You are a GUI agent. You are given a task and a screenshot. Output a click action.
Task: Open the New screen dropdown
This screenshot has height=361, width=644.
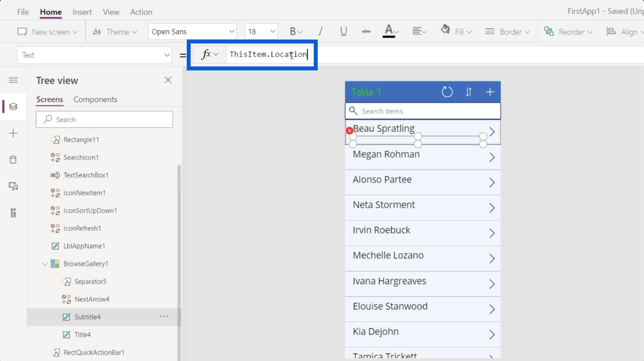[48, 32]
